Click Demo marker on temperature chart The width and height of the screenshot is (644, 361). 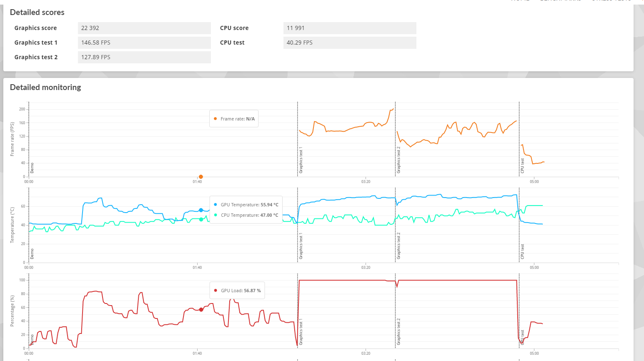click(x=32, y=254)
